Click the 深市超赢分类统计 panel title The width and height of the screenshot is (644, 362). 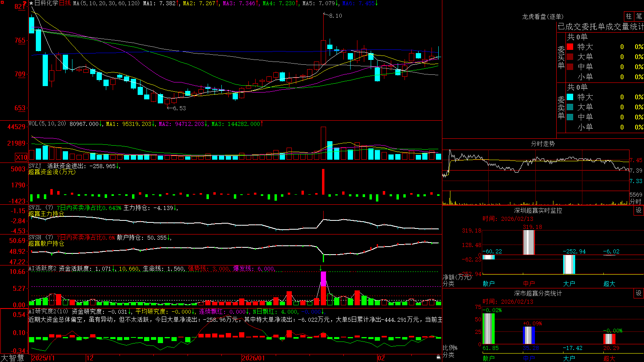tap(538, 293)
